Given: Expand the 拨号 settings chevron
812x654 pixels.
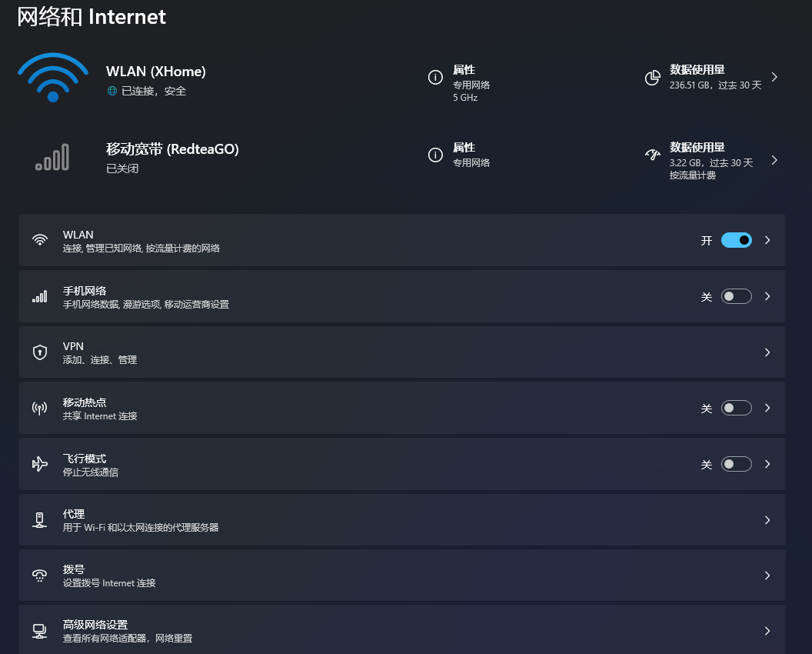Looking at the screenshot, I should click(767, 575).
